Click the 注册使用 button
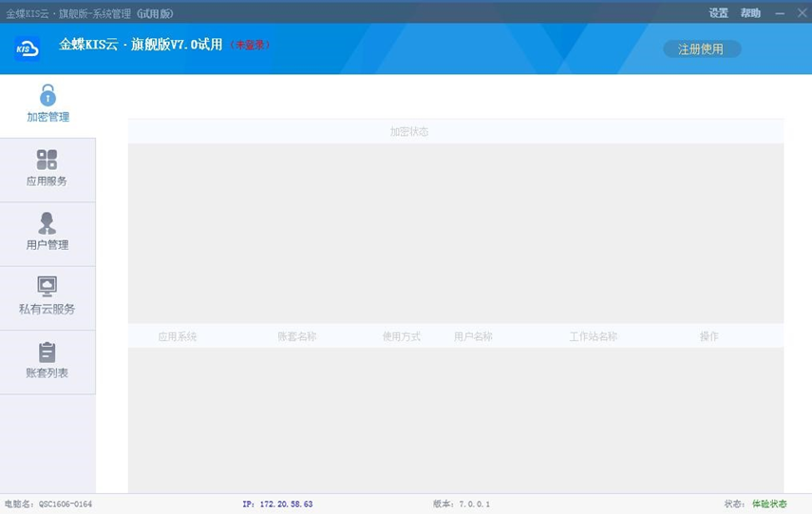The height and width of the screenshot is (514, 812). point(702,49)
